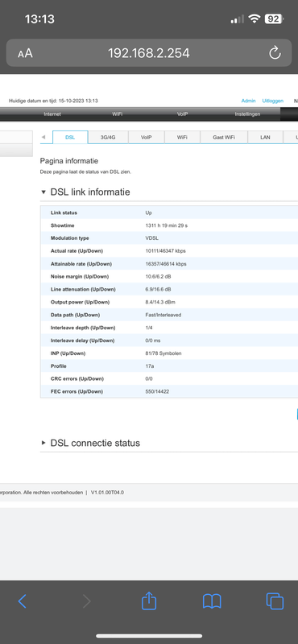Viewport: 298px width, 644px height.
Task: Click the Uitloggen link
Action: tap(273, 101)
